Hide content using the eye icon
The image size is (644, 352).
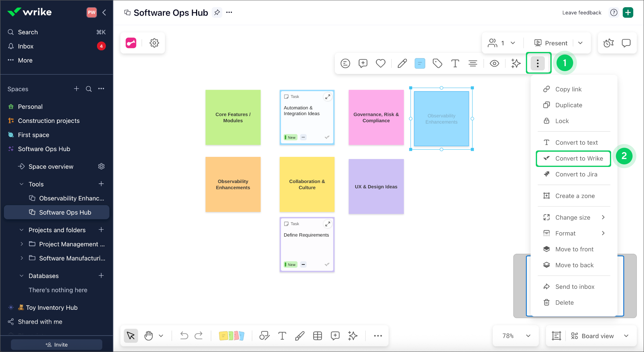coord(494,63)
